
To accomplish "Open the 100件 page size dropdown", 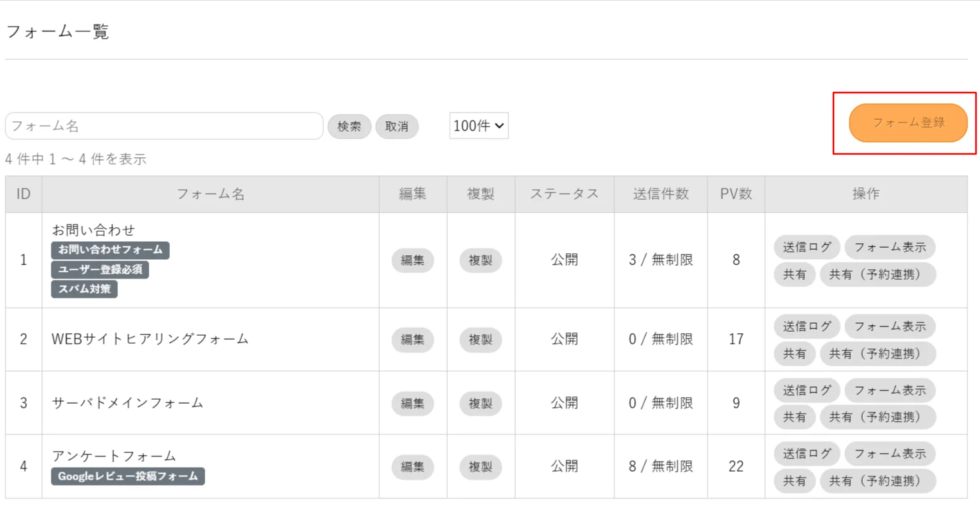I will (x=479, y=126).
